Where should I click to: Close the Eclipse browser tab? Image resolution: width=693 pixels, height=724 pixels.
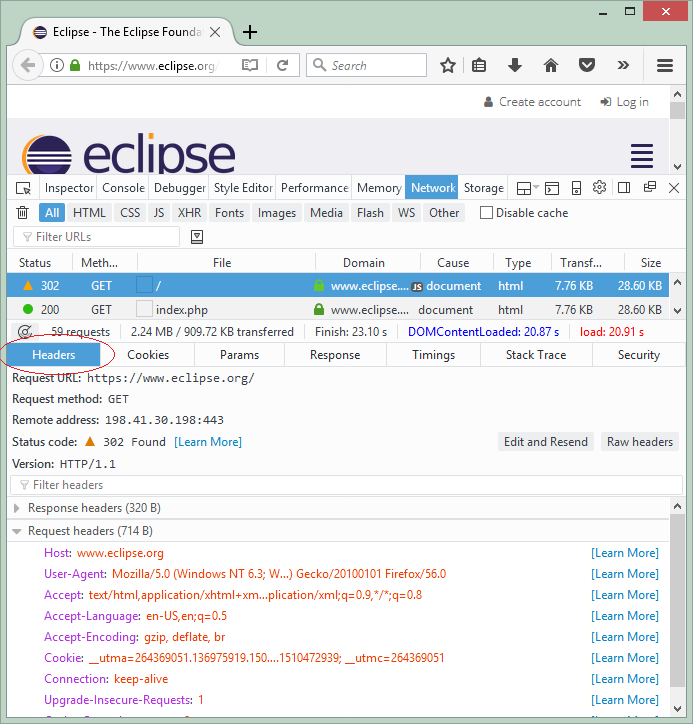tap(215, 32)
